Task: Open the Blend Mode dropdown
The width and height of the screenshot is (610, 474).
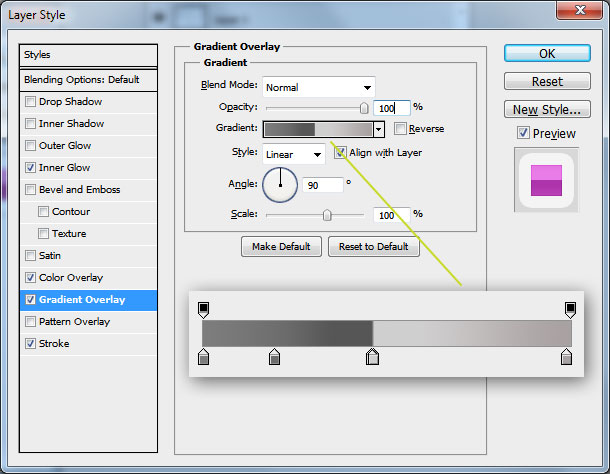Action: [319, 87]
